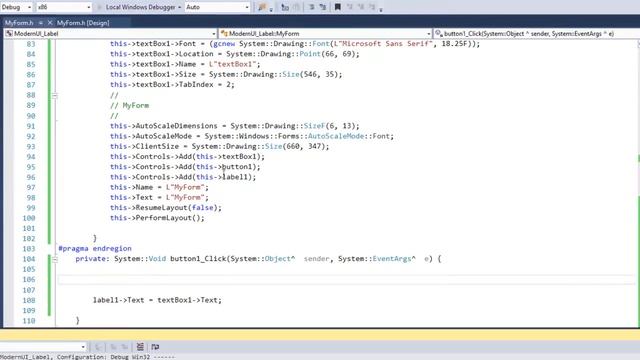Open the Debug configuration dropdown
Screen dimensions: 640x360
(16, 7)
